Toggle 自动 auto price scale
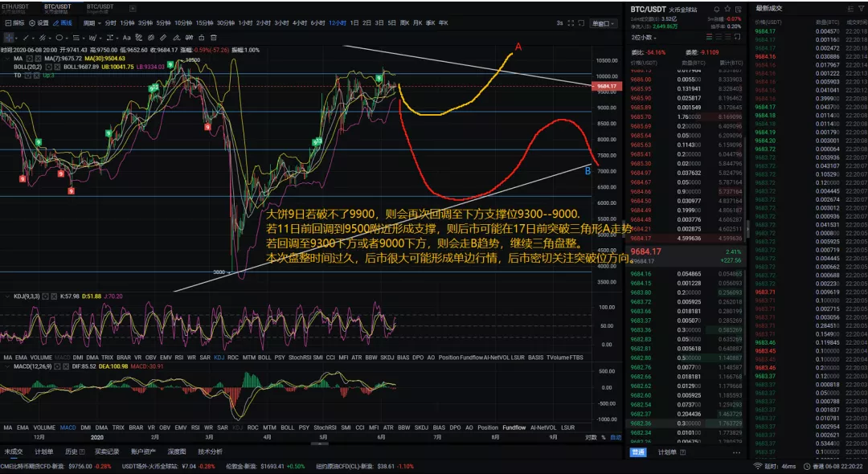The image size is (868, 474). coord(616,438)
